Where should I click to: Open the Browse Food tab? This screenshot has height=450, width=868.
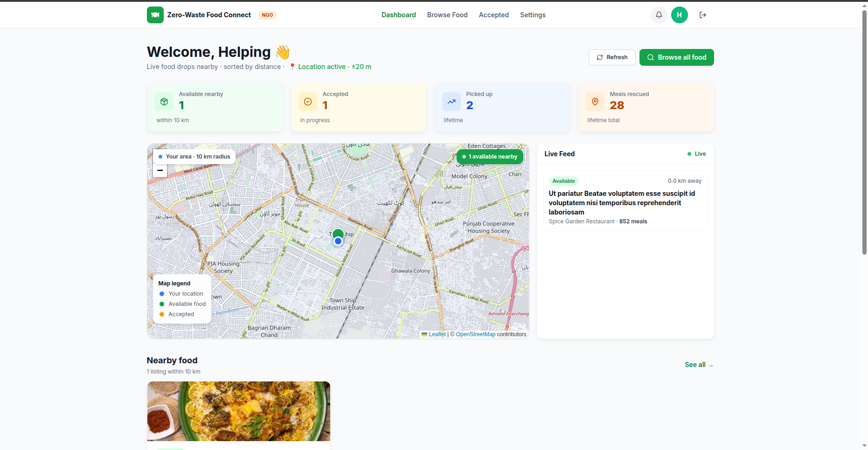tap(447, 15)
